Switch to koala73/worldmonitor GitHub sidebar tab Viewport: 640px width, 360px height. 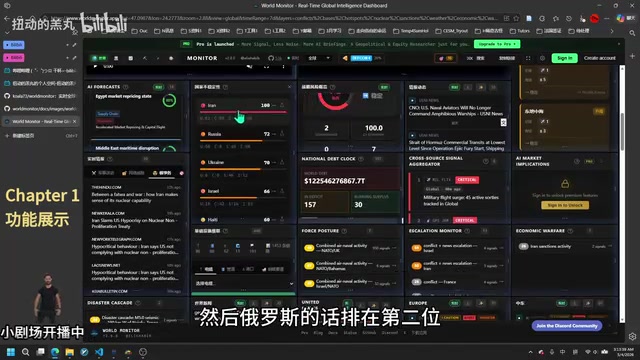point(40,96)
